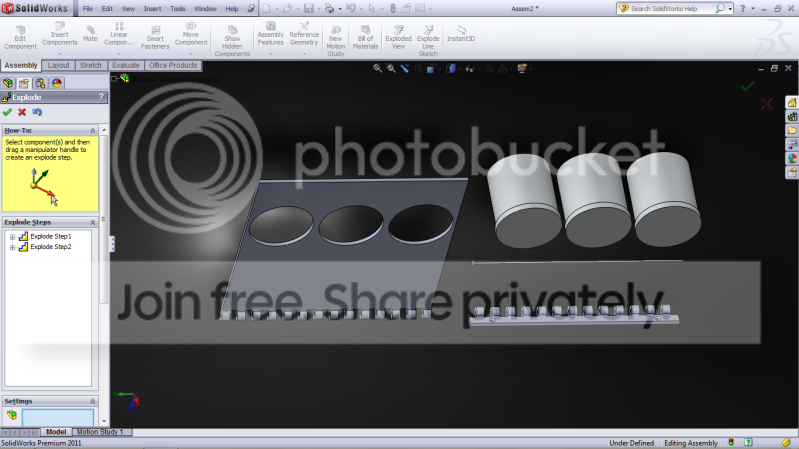Switch to the Office Products tab
This screenshot has height=449, width=799.
click(x=173, y=65)
